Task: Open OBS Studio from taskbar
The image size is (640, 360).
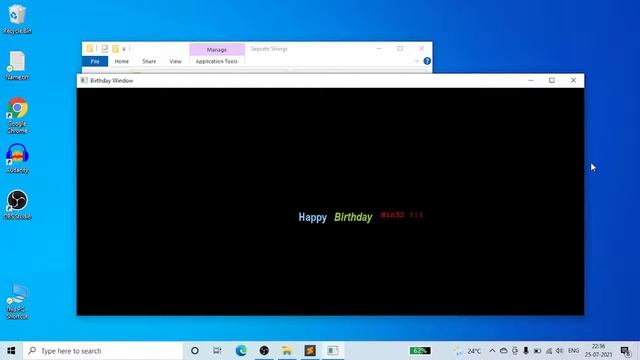Action: pos(264,351)
